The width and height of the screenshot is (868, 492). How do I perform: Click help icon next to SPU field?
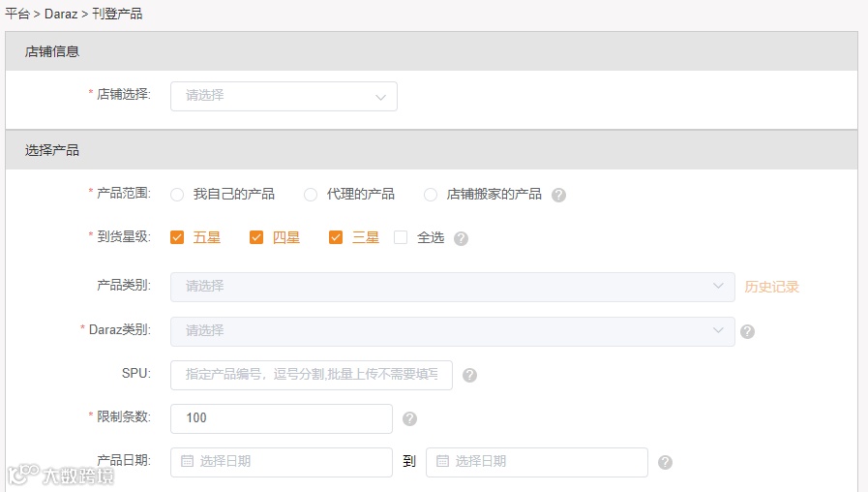(x=469, y=375)
